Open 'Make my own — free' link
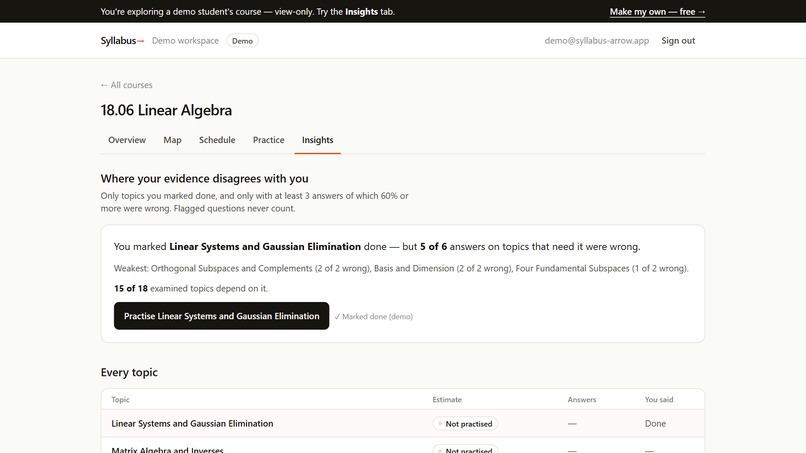The height and width of the screenshot is (453, 806). pyautogui.click(x=657, y=12)
